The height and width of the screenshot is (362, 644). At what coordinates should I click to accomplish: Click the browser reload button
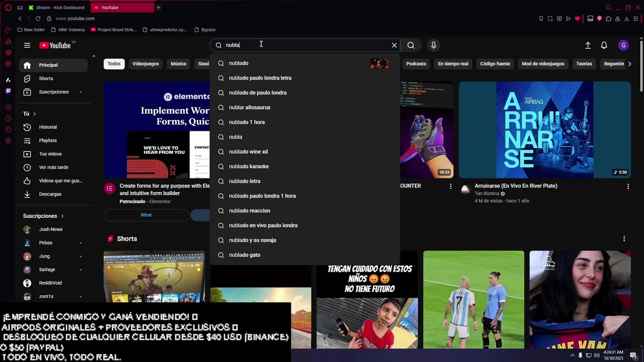pos(38,19)
